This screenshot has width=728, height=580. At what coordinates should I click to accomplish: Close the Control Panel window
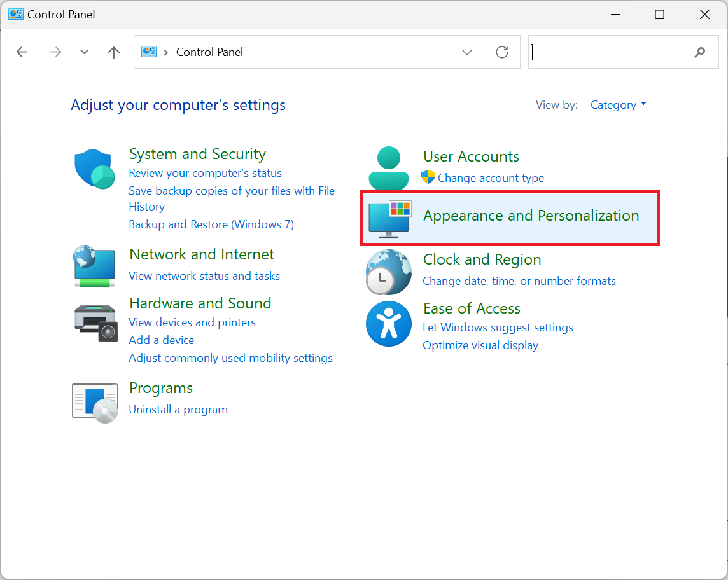point(704,15)
